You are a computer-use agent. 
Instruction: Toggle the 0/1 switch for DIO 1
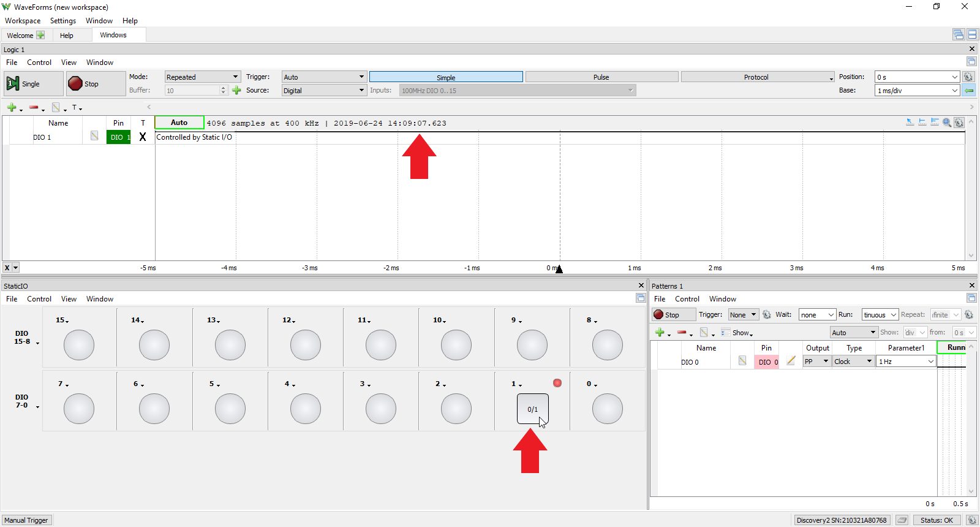click(x=532, y=409)
